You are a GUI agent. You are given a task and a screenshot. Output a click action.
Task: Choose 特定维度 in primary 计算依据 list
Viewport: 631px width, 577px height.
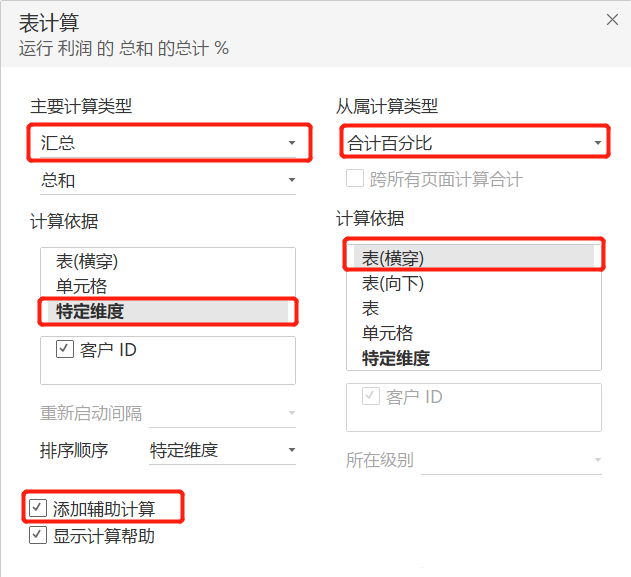pos(168,311)
